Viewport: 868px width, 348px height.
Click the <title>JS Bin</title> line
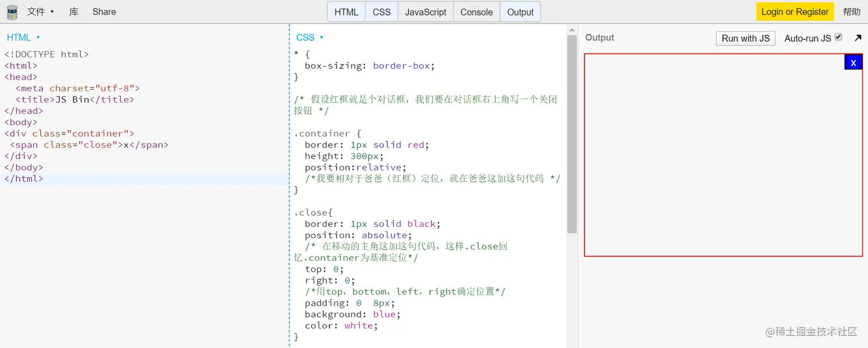tap(75, 99)
